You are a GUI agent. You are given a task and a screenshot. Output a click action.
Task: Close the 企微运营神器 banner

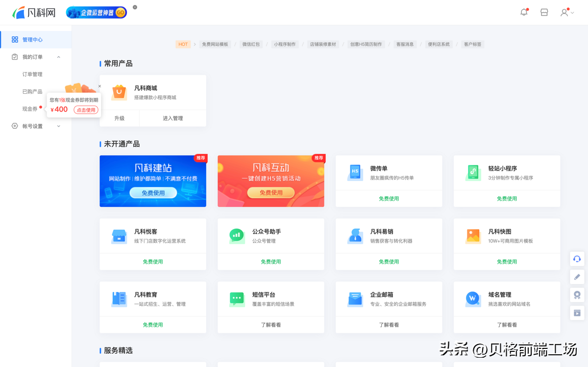(x=135, y=7)
